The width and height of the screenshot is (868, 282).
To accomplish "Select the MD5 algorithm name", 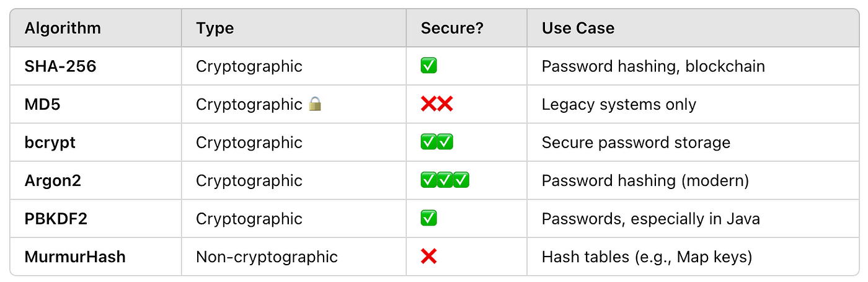I will coord(42,104).
